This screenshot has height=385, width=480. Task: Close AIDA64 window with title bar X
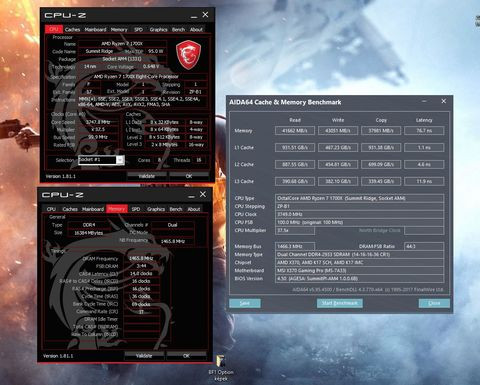pos(444,101)
